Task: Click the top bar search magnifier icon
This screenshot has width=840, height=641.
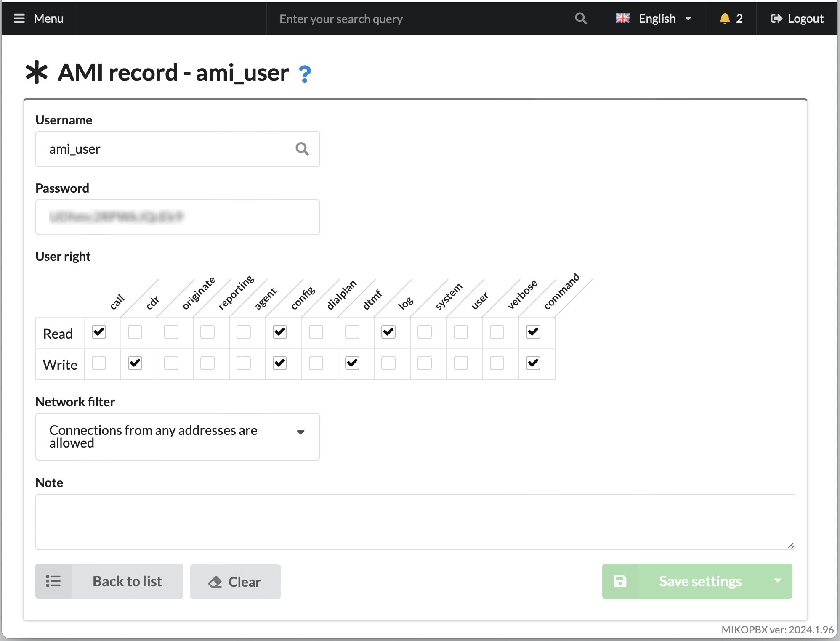Action: click(x=580, y=19)
